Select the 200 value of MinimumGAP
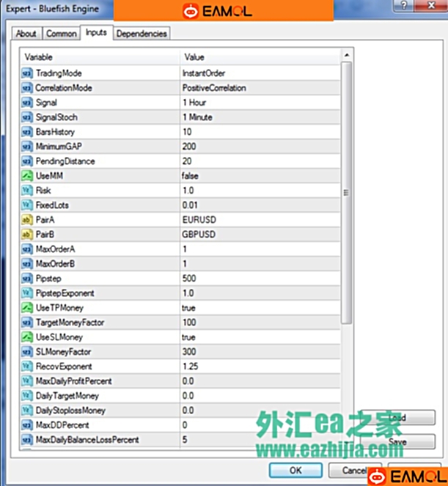This screenshot has height=486, width=448. point(189,147)
